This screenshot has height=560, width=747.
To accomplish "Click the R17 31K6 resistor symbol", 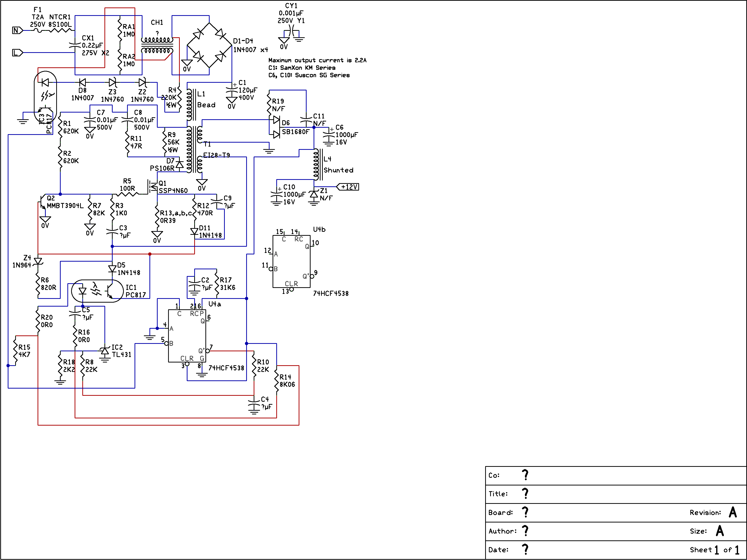I will pos(217,283).
